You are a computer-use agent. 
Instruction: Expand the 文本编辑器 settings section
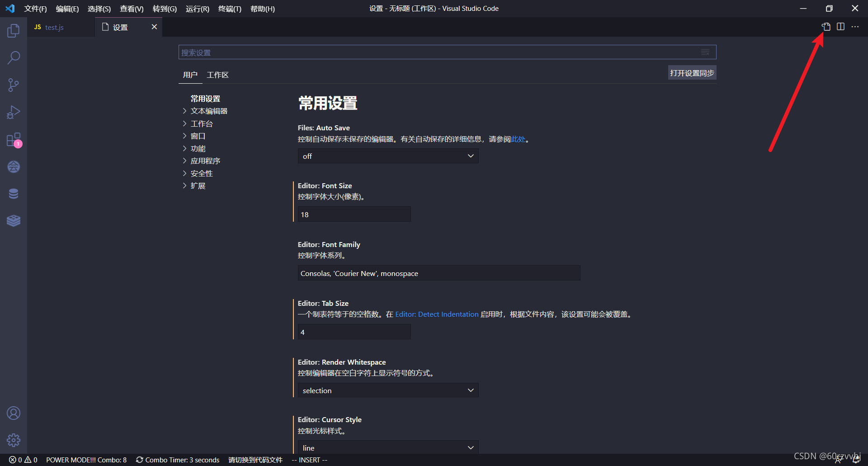pyautogui.click(x=209, y=110)
